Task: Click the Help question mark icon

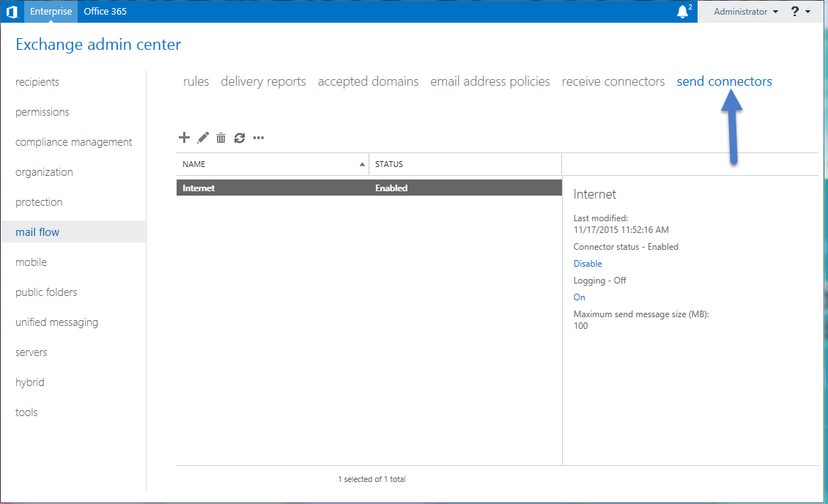Action: pyautogui.click(x=795, y=11)
